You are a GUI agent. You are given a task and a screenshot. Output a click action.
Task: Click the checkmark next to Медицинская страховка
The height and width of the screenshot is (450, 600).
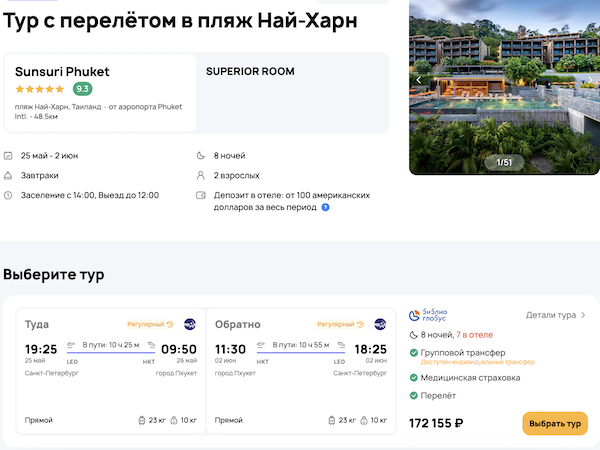click(x=415, y=378)
